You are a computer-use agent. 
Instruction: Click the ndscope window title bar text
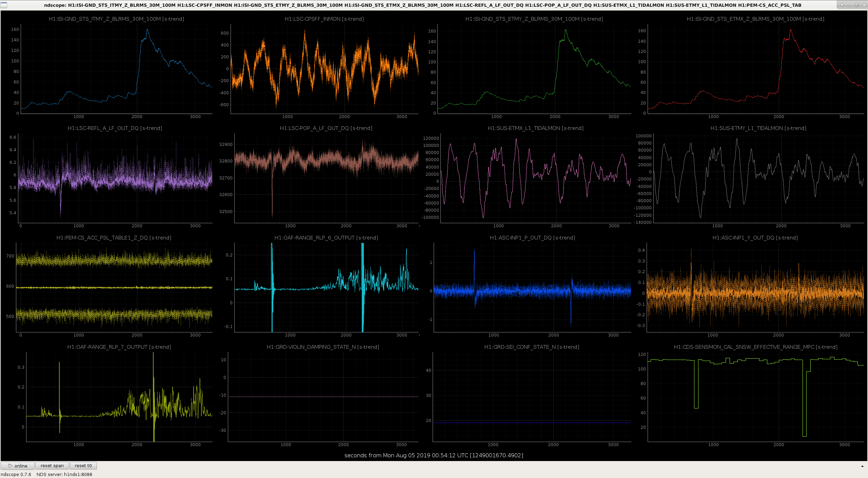point(422,5)
